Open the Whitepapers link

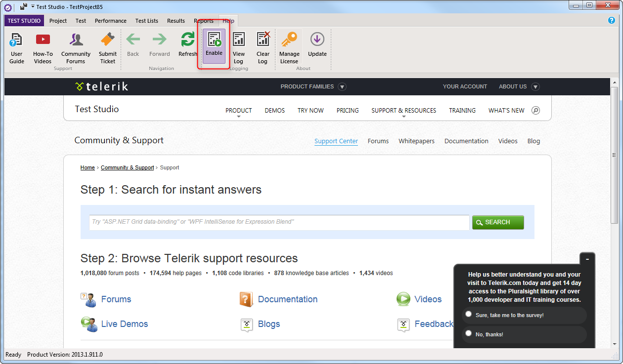tap(416, 141)
